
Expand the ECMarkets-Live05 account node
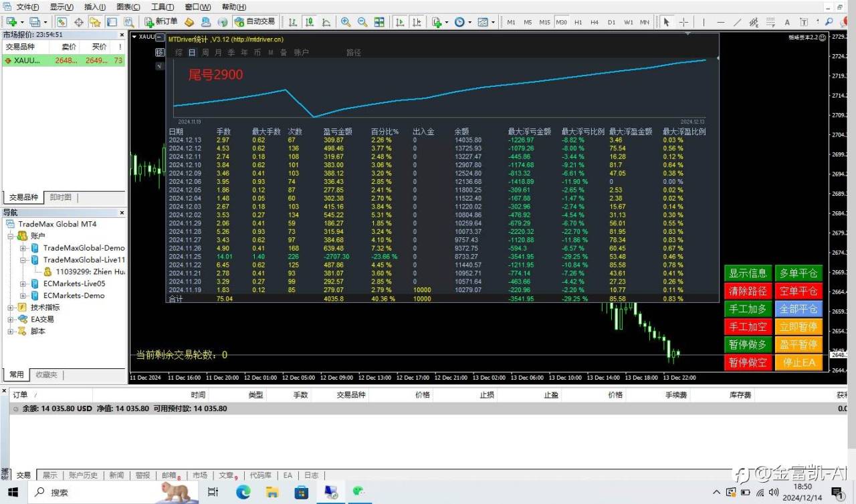coord(23,283)
